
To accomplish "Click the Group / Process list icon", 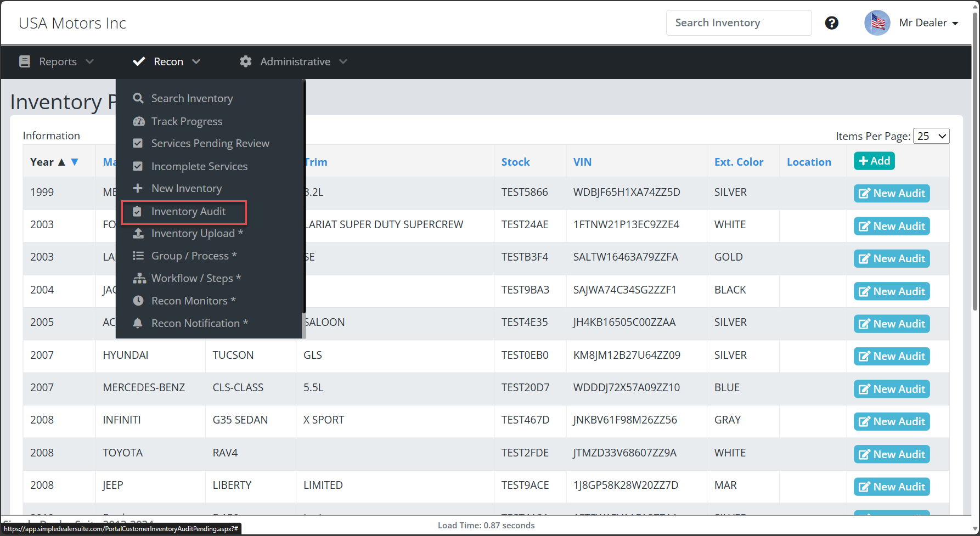I will 138,256.
